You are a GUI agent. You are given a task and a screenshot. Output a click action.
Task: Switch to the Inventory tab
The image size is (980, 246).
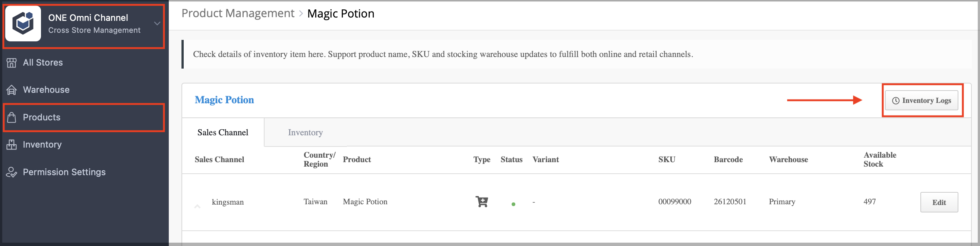[305, 133]
